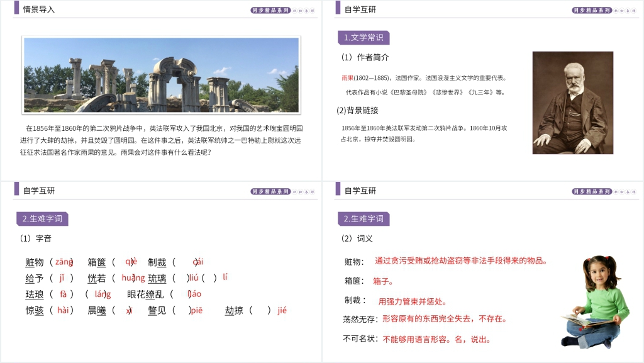Viewport: 644px width, 363px height.
Task: Click the definition 不能够用语言形容。名，说出。
Action: (x=437, y=340)
